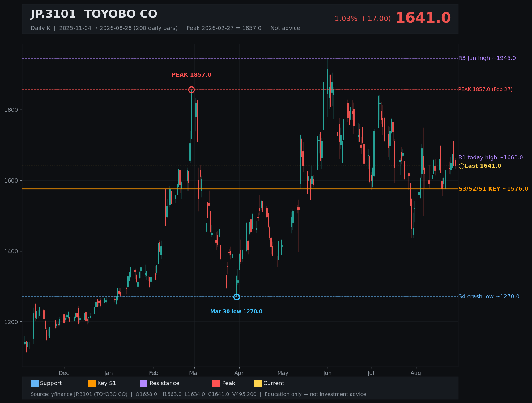
Task: Click the 'Key S1' legend label
Action: [x=107, y=383]
